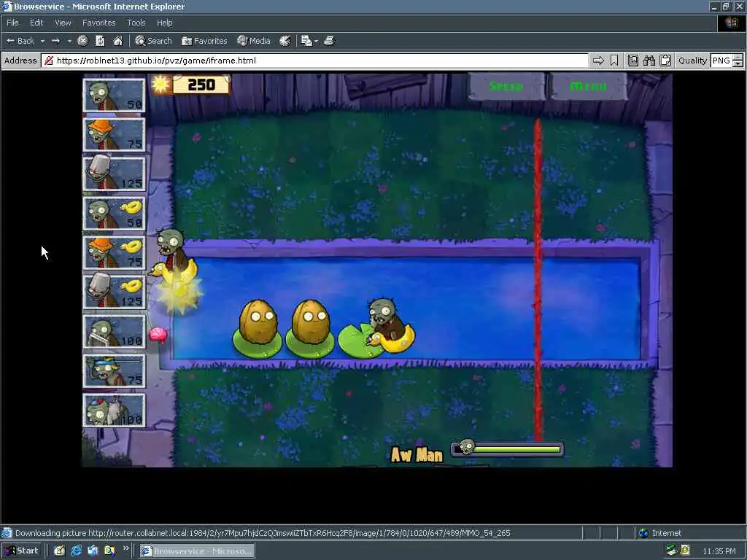
Task: Expand the quick launch chevron in taskbar
Action: coord(125,548)
